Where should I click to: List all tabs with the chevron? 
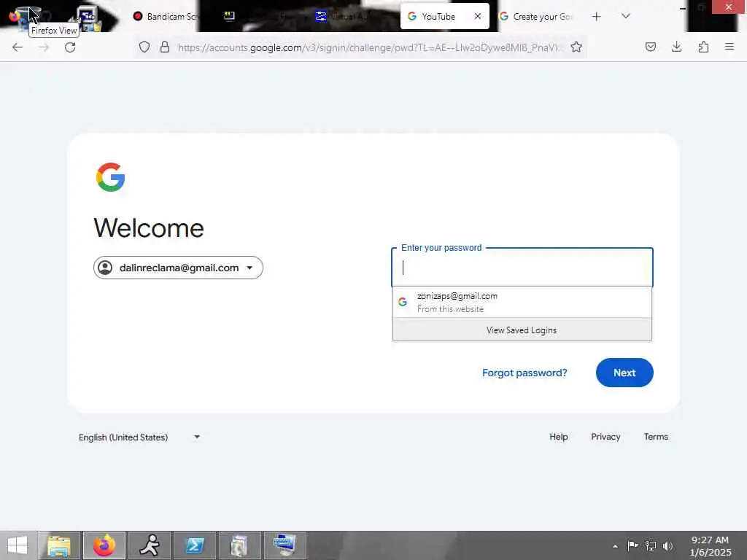[x=626, y=16]
